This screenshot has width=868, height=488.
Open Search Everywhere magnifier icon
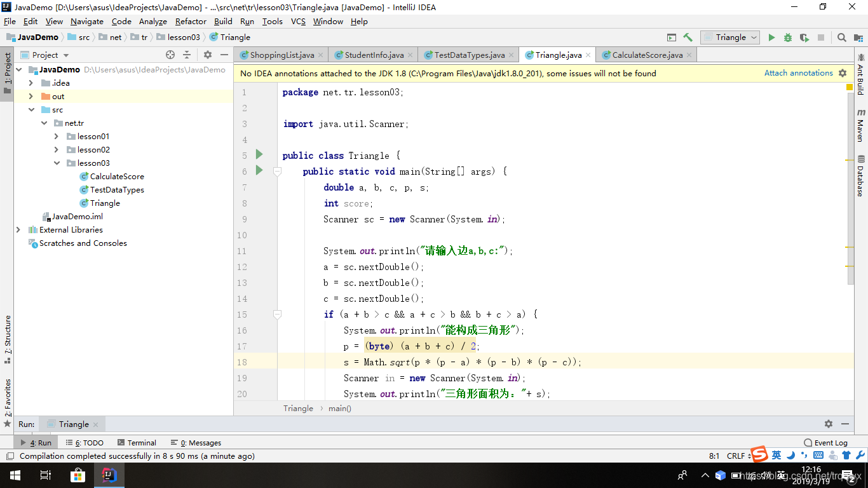tap(842, 37)
